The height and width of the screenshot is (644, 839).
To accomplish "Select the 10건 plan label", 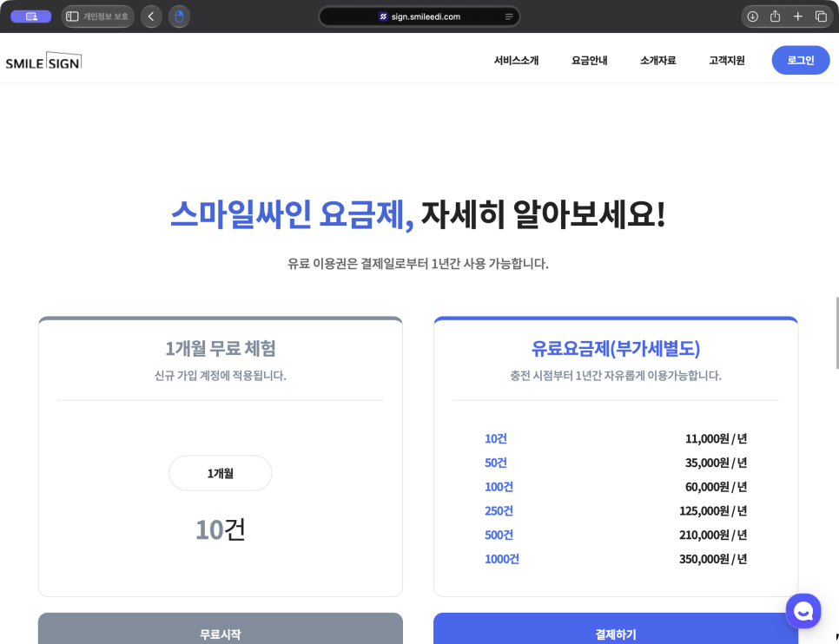I will (x=495, y=438).
